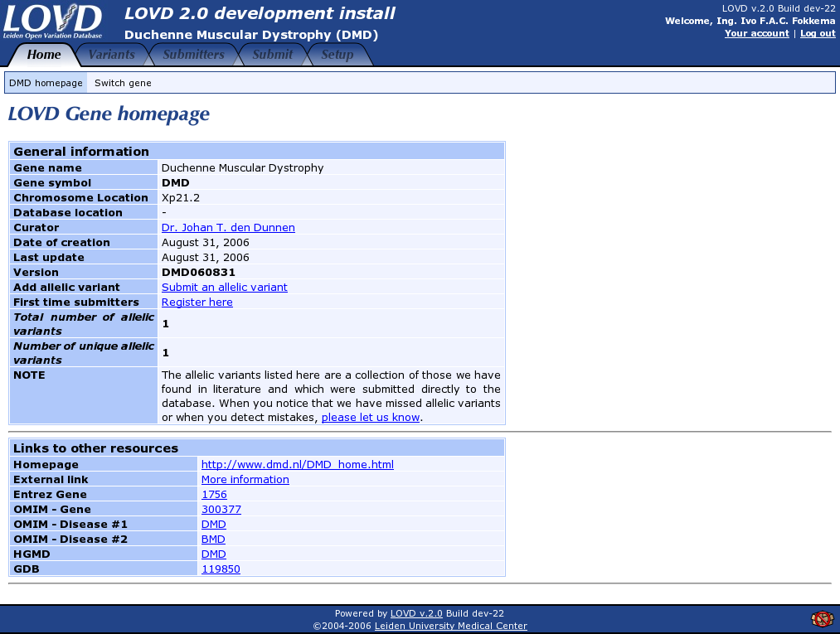This screenshot has width=840, height=634.
Task: Go to the Submitters tab
Action: click(x=193, y=55)
